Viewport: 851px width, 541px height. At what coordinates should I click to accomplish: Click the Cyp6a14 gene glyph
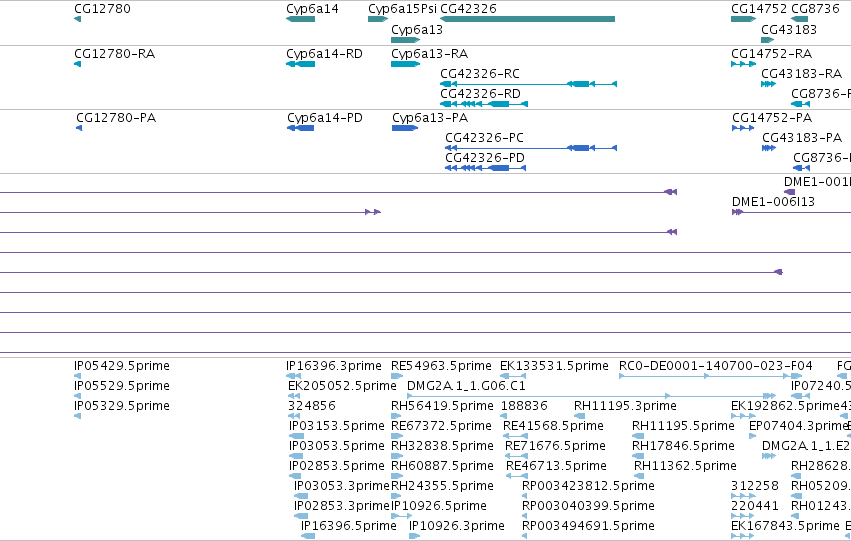[300, 19]
